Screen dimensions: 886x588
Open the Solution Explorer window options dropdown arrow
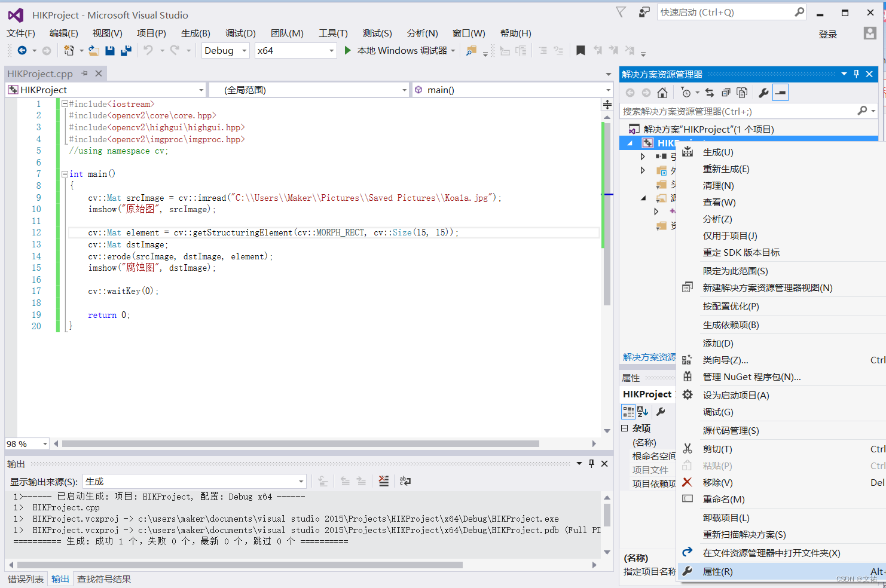pos(844,74)
